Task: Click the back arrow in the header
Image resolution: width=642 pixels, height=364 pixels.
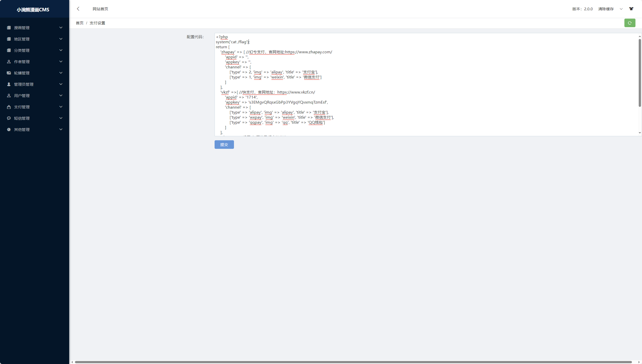Action: [78, 9]
